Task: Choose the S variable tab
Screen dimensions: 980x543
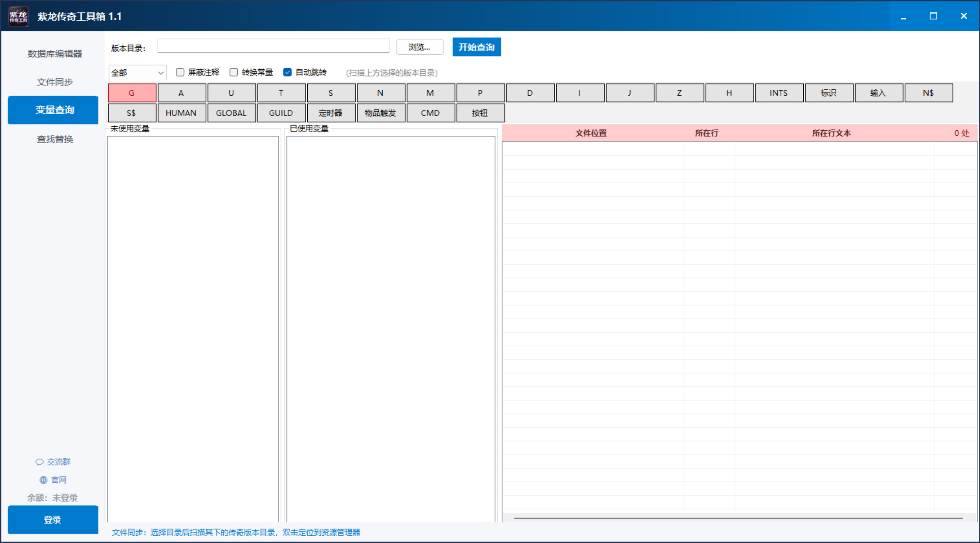Action: click(x=331, y=93)
